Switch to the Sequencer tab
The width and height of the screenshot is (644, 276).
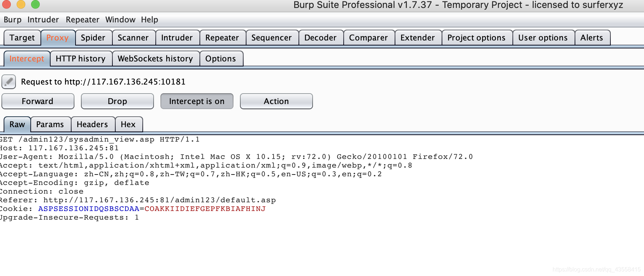(272, 38)
